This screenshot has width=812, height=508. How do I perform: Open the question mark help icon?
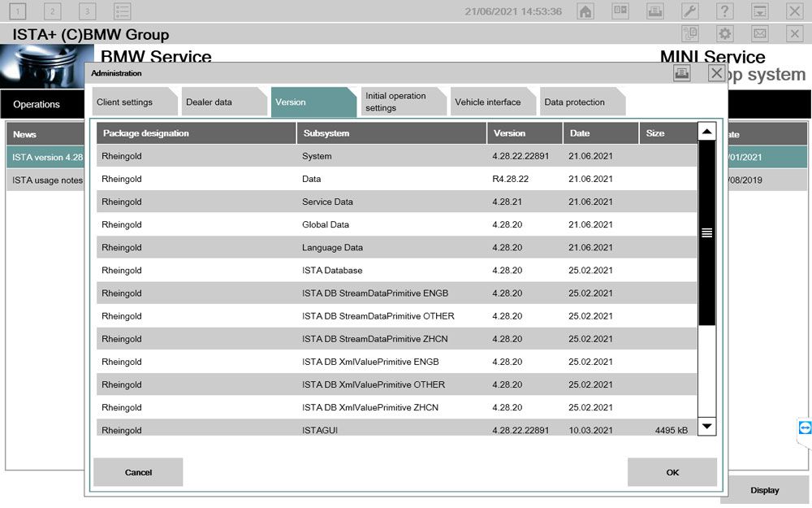point(725,11)
